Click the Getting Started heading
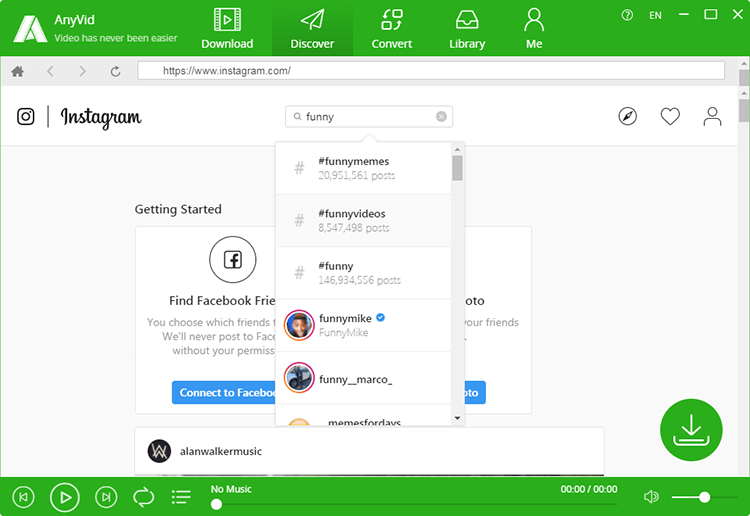Screen dimensions: 750x516 pyautogui.click(x=178, y=209)
